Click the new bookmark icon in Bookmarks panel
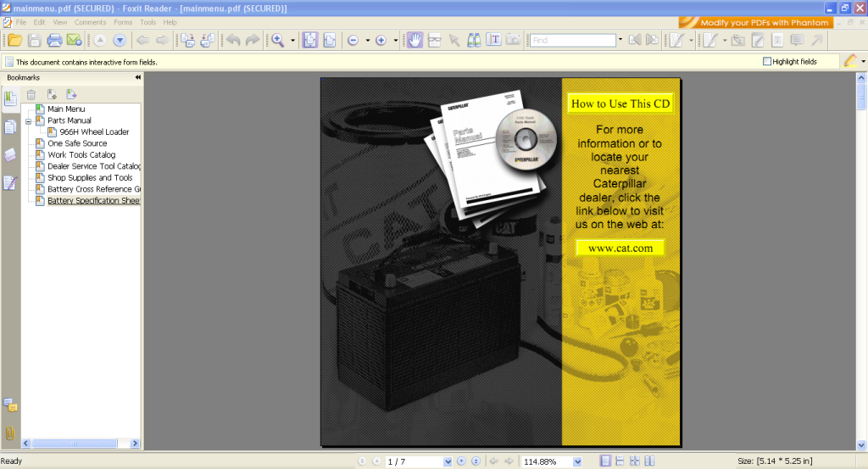The image size is (868, 469). point(52,95)
